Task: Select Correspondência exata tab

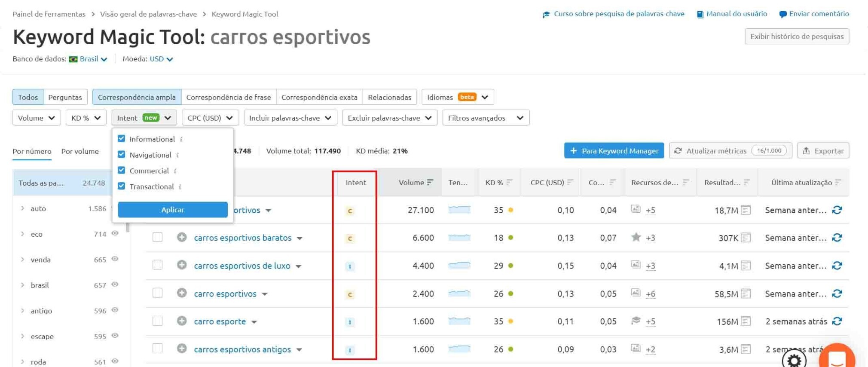Action: 319,97
